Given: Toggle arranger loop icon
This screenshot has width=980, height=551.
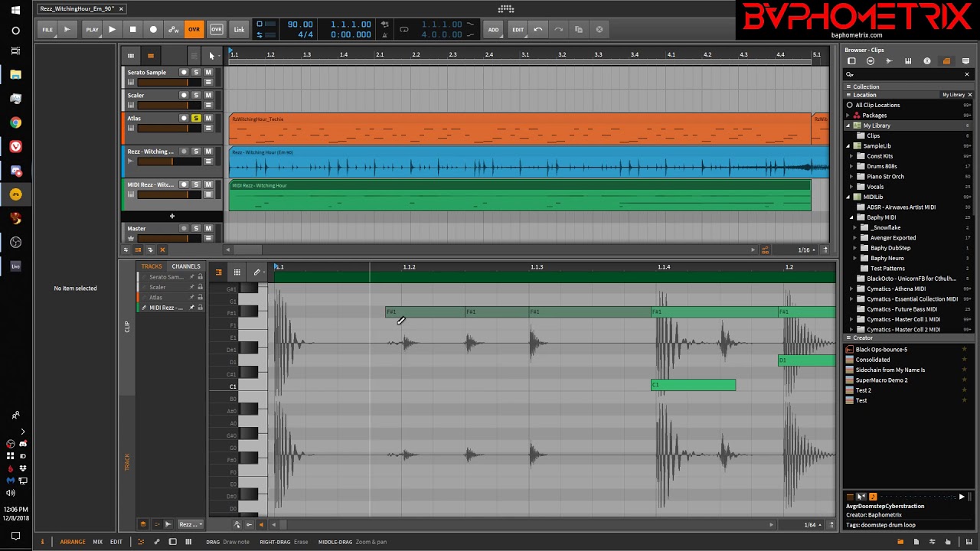Looking at the screenshot, I should click(x=404, y=29).
